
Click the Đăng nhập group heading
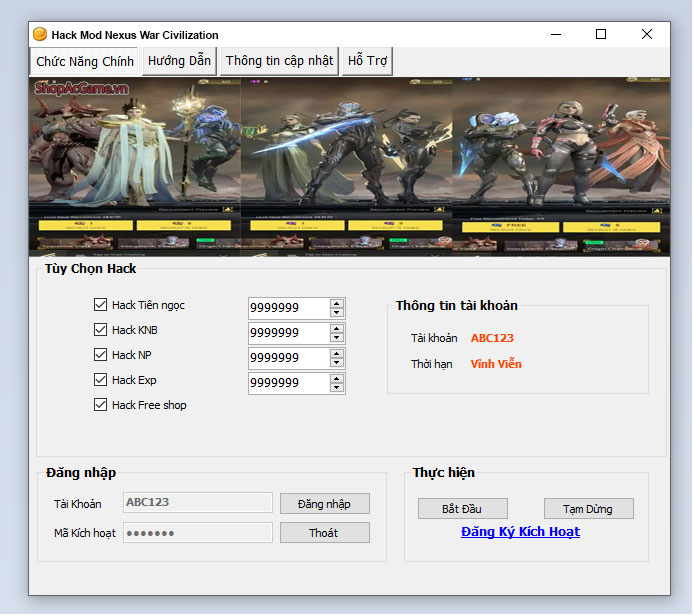tap(81, 473)
